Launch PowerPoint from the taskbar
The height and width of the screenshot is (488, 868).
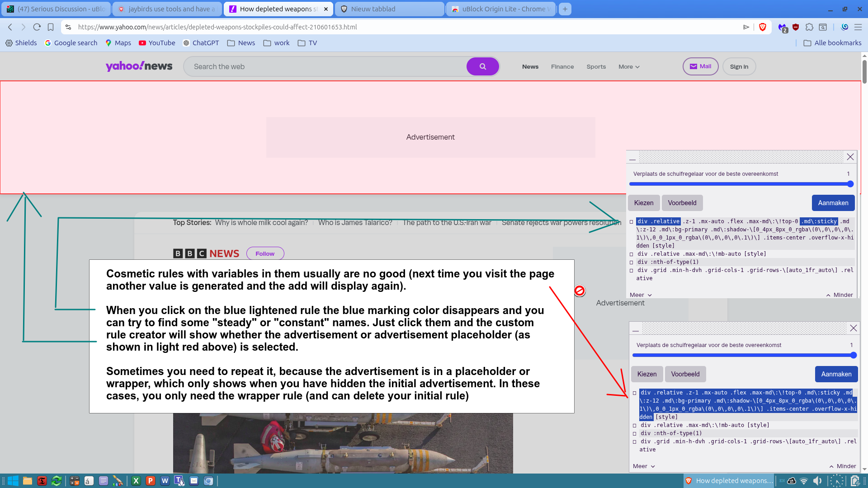(x=150, y=481)
